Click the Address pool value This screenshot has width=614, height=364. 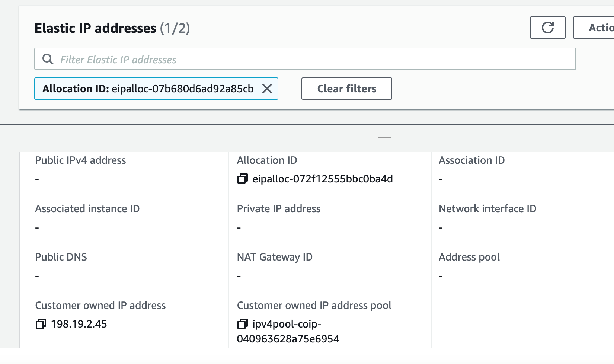click(441, 275)
